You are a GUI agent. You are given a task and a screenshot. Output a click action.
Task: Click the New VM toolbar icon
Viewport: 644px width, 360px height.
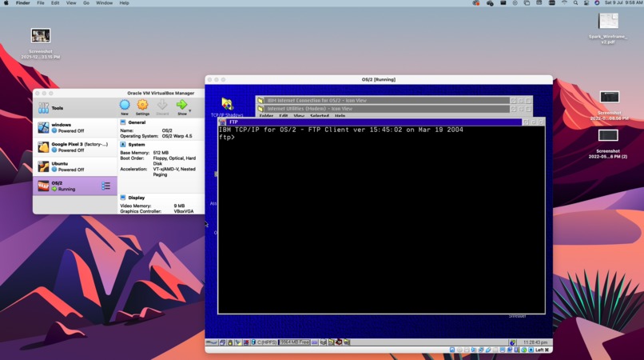click(x=125, y=107)
